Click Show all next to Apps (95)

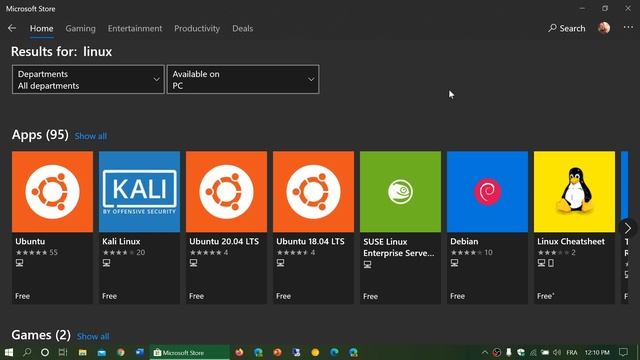[91, 136]
